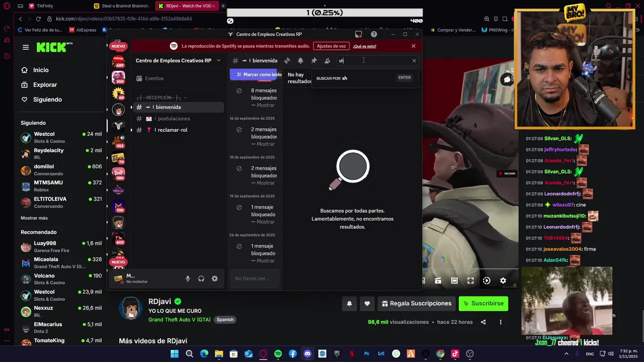Open Discord server icon with 689 badge
Screen dimensions: 644x362
click(118, 61)
